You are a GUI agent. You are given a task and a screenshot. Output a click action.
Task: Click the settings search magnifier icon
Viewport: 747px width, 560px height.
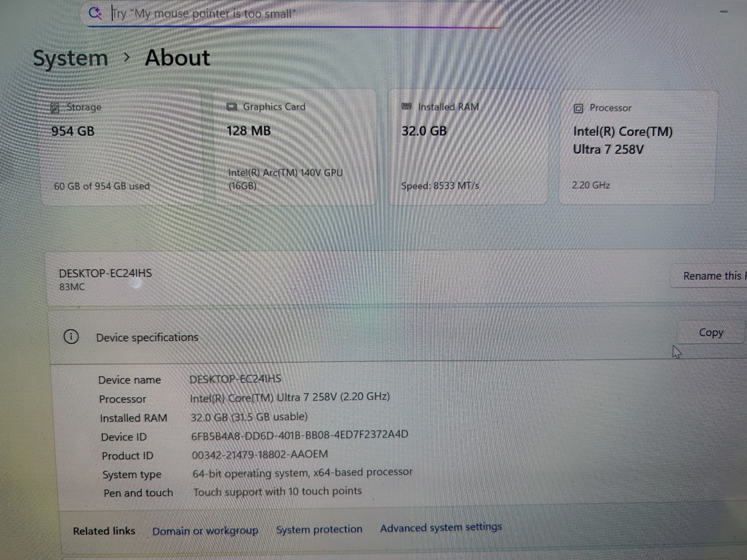[95, 13]
